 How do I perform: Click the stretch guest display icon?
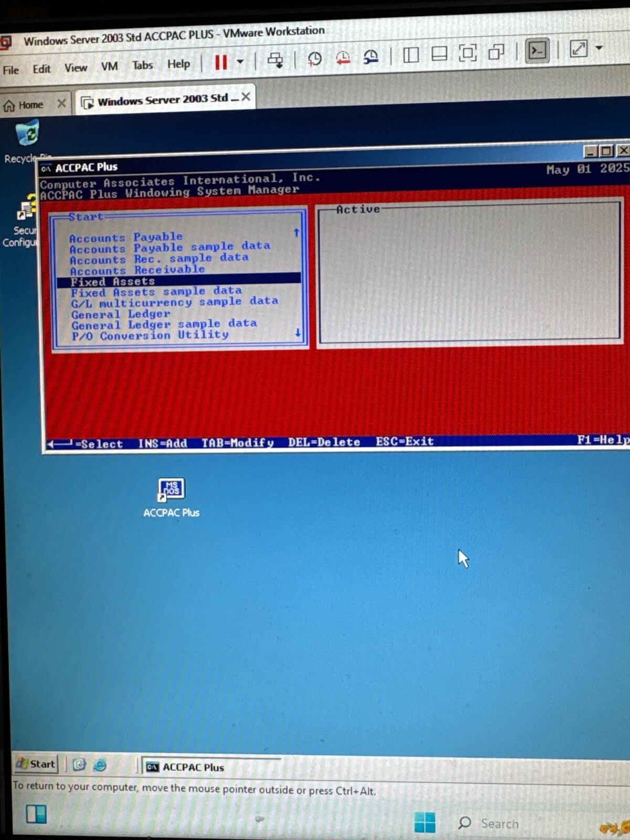tap(579, 49)
